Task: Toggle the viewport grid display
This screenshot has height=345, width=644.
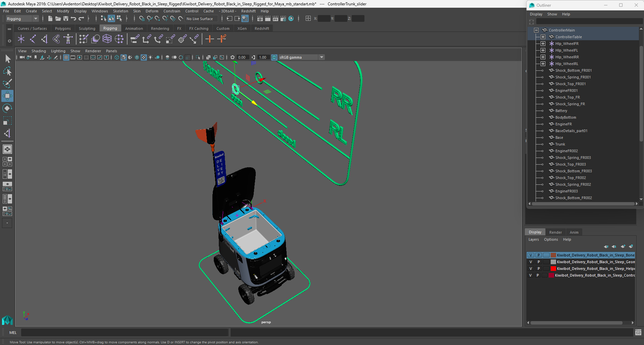Action: pos(66,57)
